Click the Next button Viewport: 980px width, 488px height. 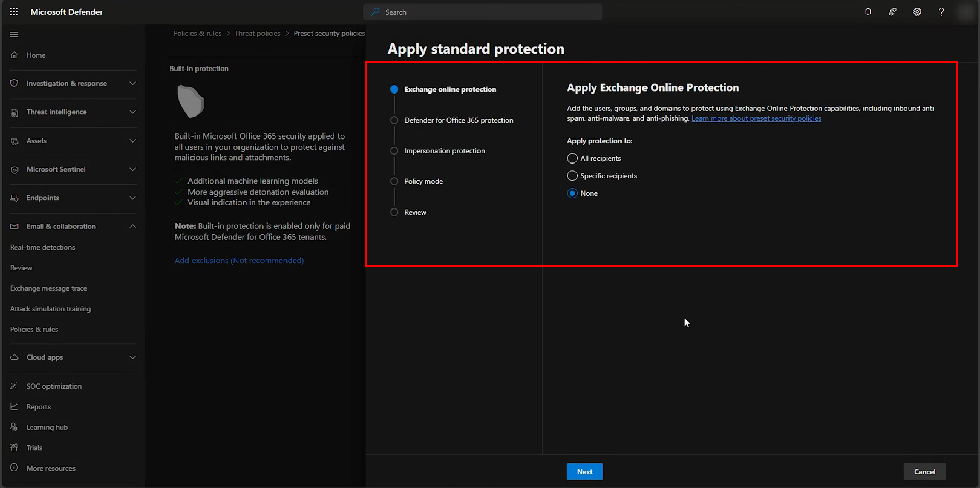(x=584, y=472)
